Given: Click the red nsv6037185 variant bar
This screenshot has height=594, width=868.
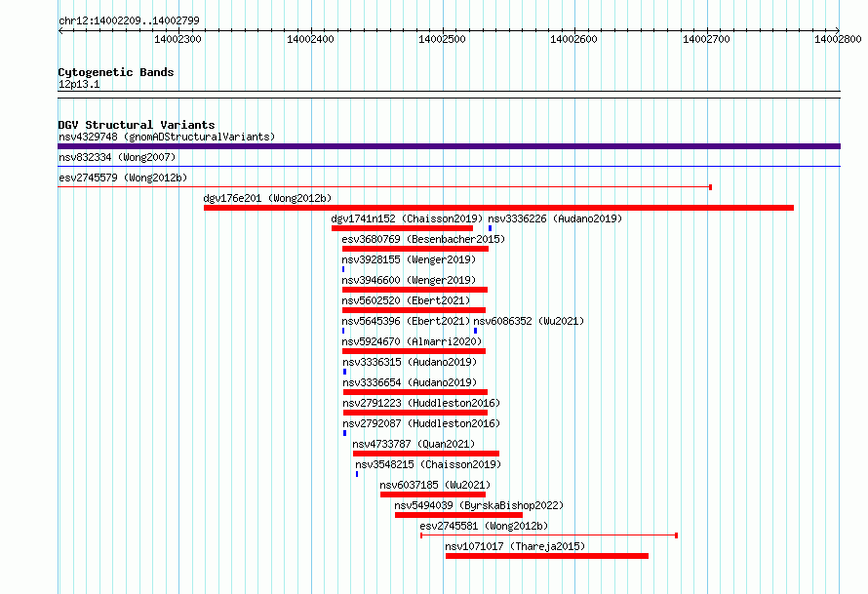Looking at the screenshot, I should coord(433,495).
